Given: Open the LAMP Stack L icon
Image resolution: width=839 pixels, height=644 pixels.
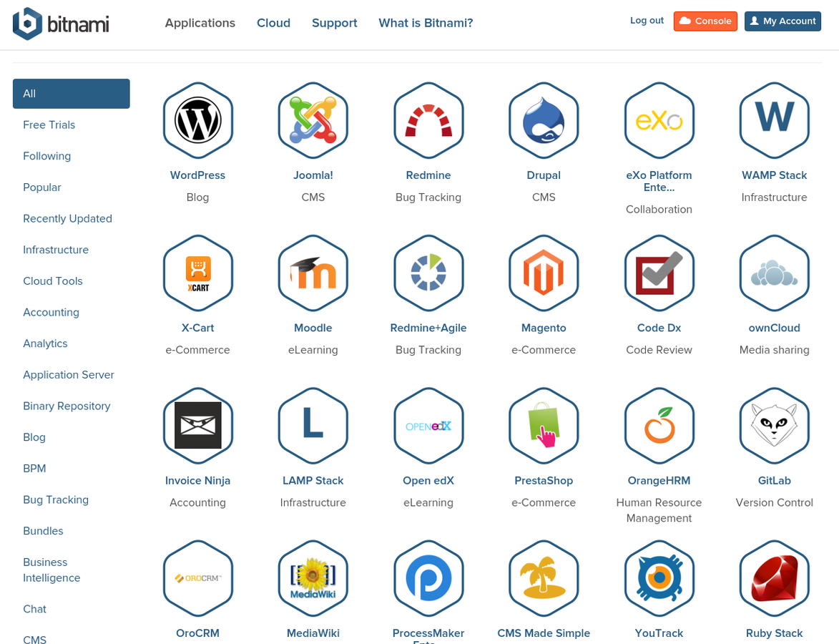Looking at the screenshot, I should click(313, 426).
